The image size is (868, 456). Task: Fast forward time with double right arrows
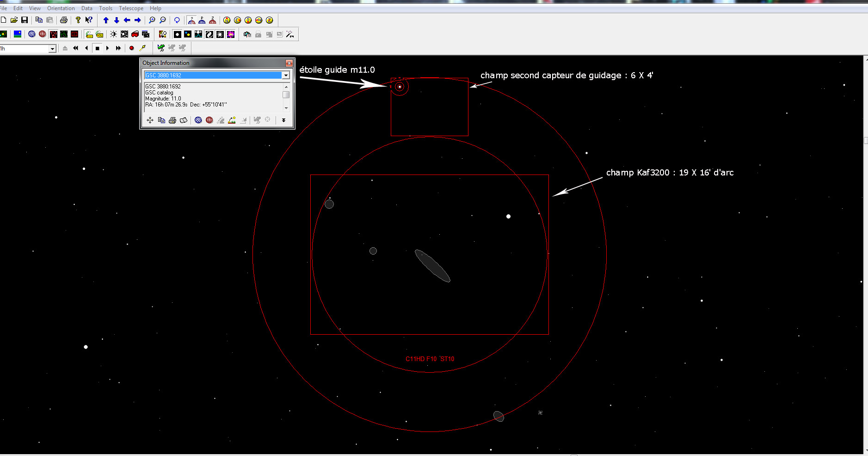(118, 48)
